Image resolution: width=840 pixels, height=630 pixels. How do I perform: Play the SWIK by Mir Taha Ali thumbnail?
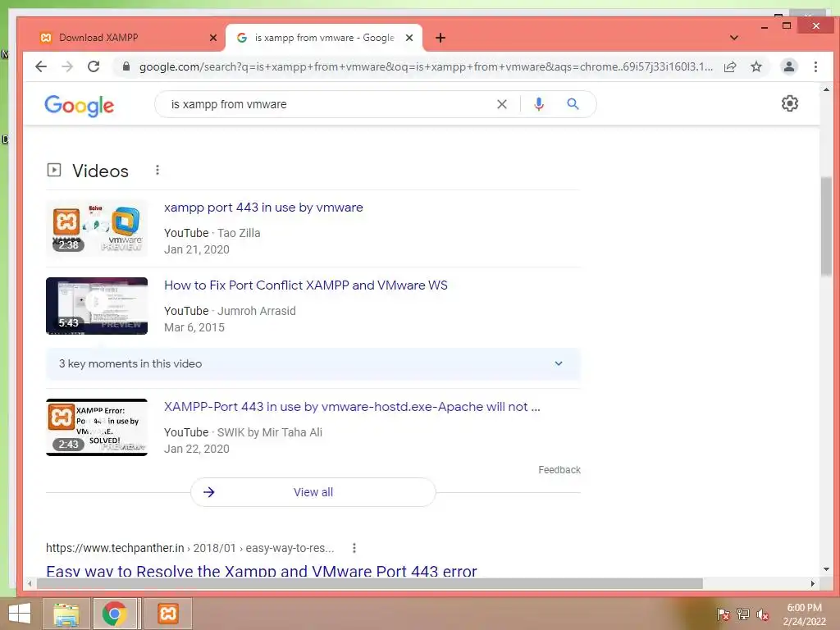coord(97,427)
